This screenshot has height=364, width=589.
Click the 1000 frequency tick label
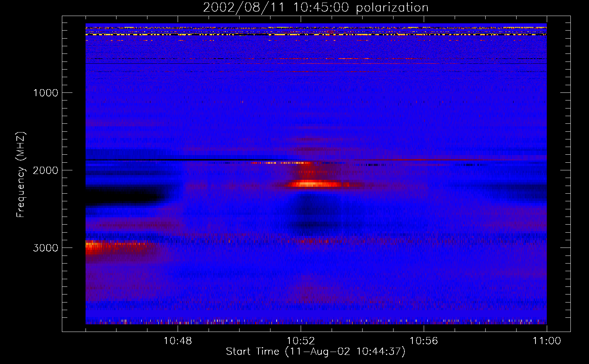(x=46, y=93)
